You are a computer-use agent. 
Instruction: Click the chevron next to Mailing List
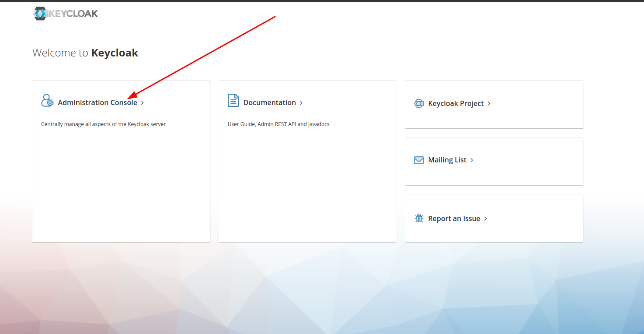[x=472, y=160]
